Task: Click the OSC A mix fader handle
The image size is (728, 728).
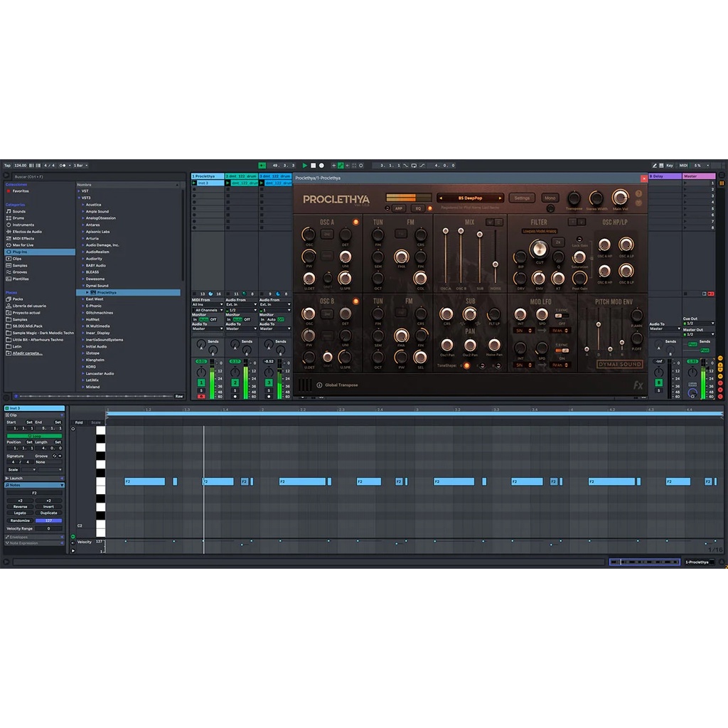Action: [x=446, y=231]
